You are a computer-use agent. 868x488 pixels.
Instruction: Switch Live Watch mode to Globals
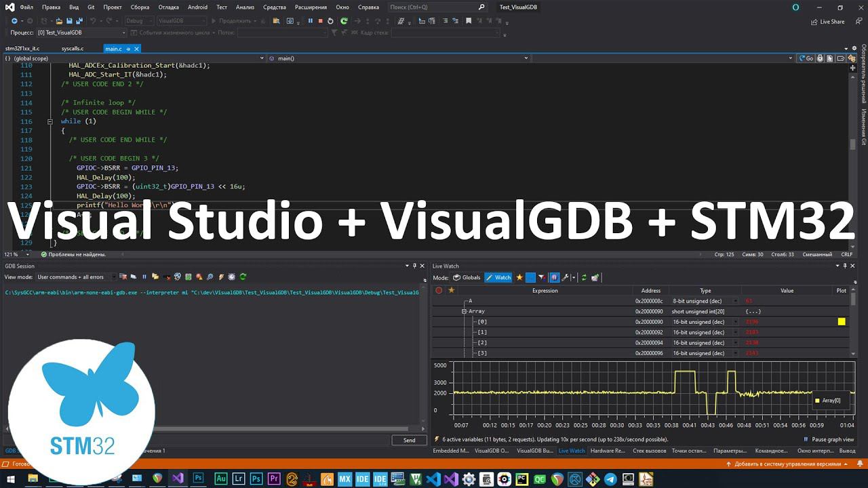pos(467,277)
